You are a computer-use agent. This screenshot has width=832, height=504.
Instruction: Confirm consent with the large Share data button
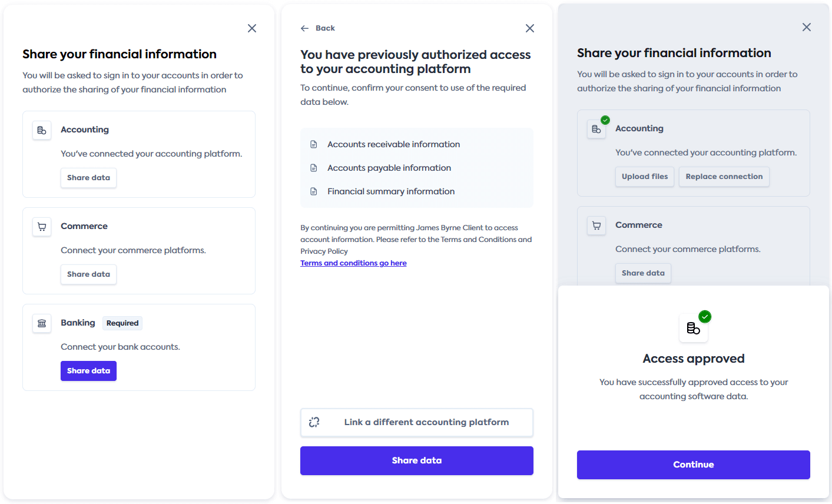point(417,460)
